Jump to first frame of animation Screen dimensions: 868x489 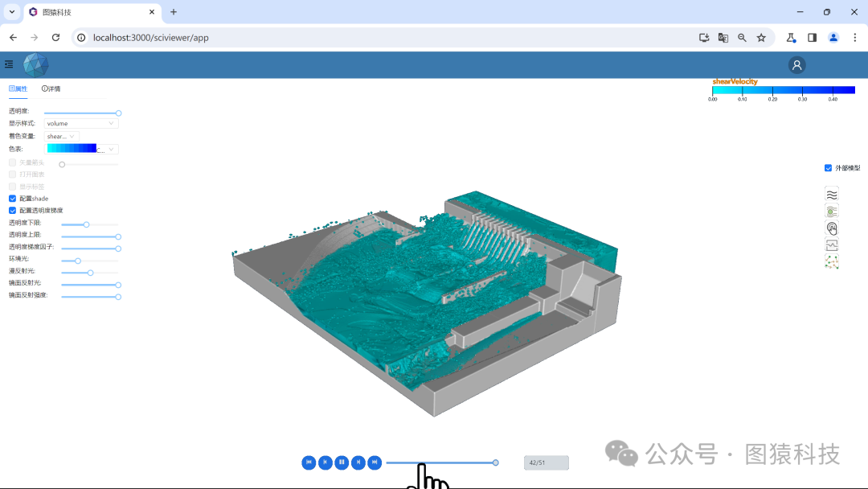309,462
